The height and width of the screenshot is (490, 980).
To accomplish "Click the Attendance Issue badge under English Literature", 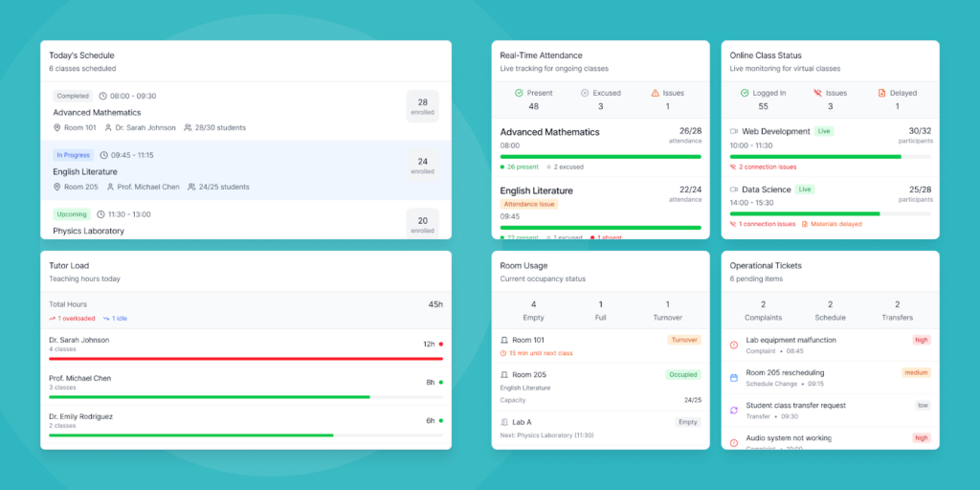I will click(x=528, y=204).
